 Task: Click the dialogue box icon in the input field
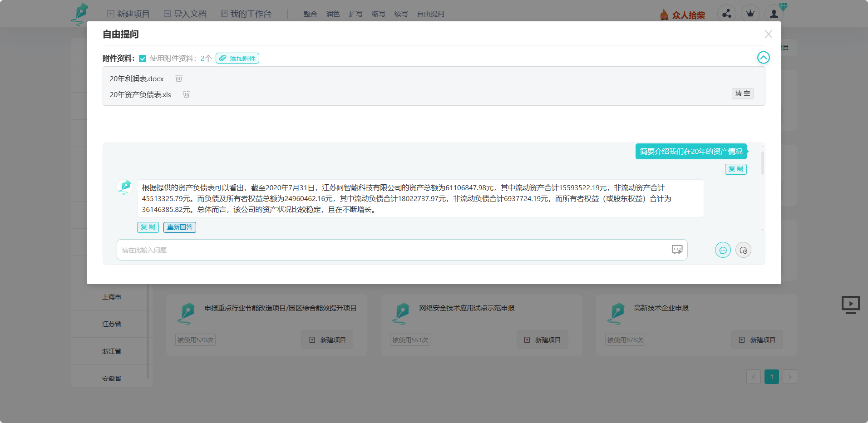point(676,250)
